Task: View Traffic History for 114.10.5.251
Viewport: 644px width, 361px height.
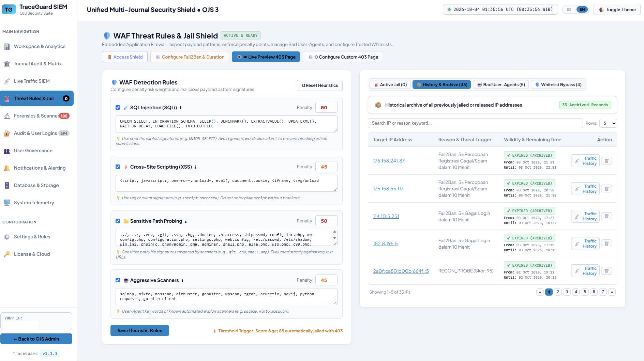Action: click(585, 216)
